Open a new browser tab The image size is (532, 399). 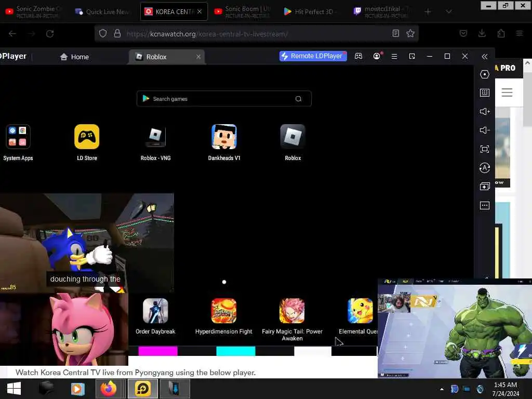click(428, 12)
